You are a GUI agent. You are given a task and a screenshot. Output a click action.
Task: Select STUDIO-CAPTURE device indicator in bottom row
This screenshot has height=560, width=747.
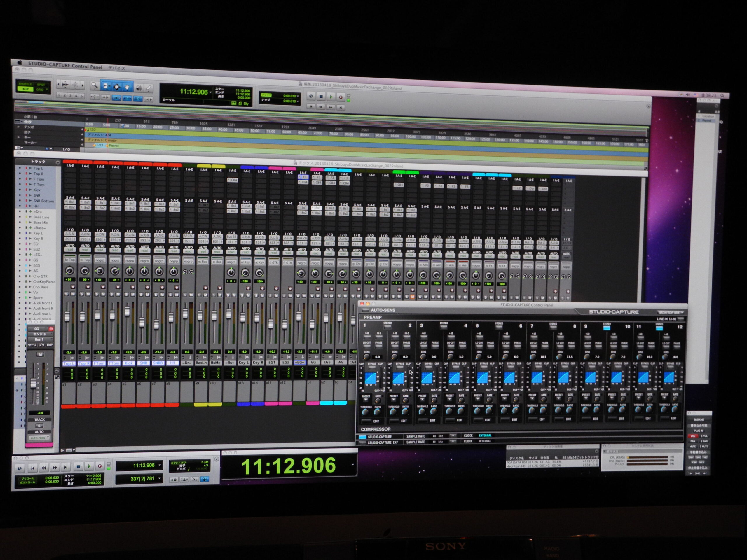coord(362,437)
